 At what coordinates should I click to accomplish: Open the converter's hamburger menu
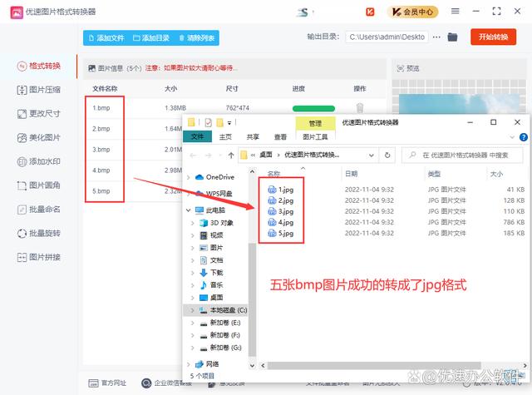pos(455,11)
